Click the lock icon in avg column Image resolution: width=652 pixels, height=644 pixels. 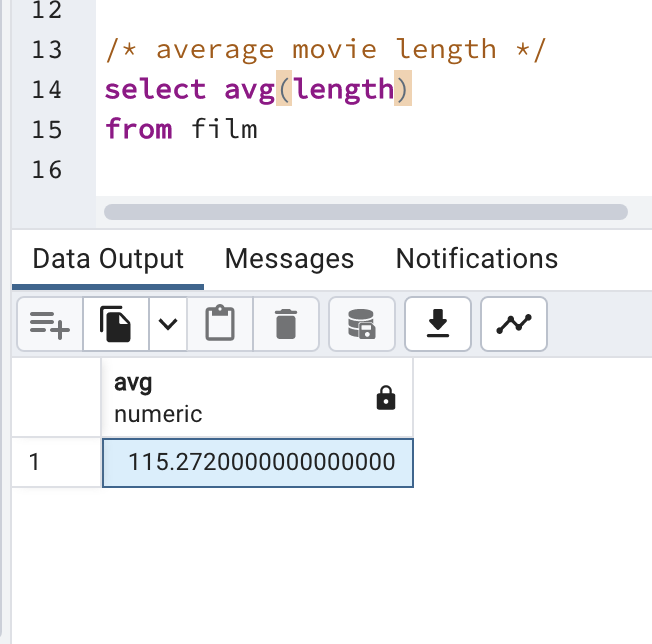pos(386,398)
